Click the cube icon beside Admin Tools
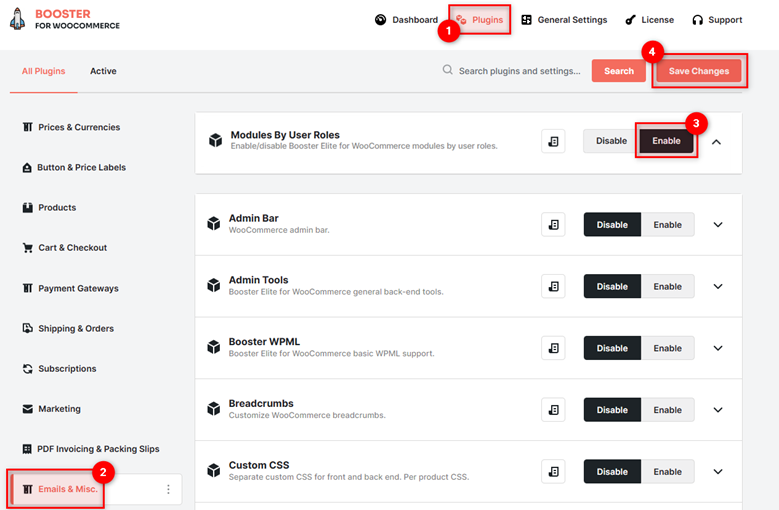The width and height of the screenshot is (779, 510). coord(214,286)
